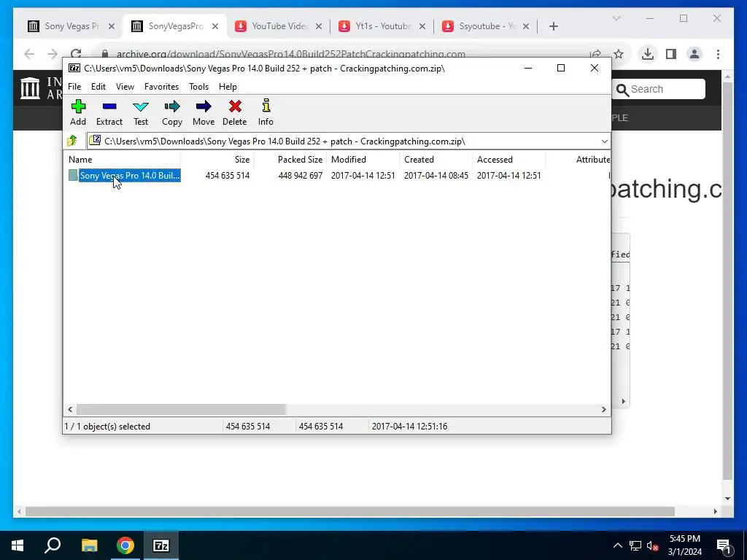The height and width of the screenshot is (560, 747).
Task: Click the archive icon in the address bar
Action: pyautogui.click(x=95, y=141)
